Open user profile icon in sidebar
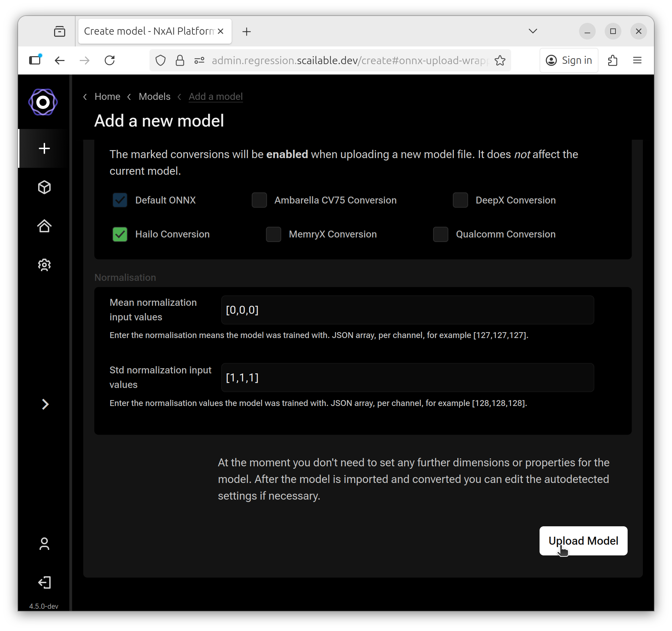Viewport: 672px width, 631px height. [44, 544]
